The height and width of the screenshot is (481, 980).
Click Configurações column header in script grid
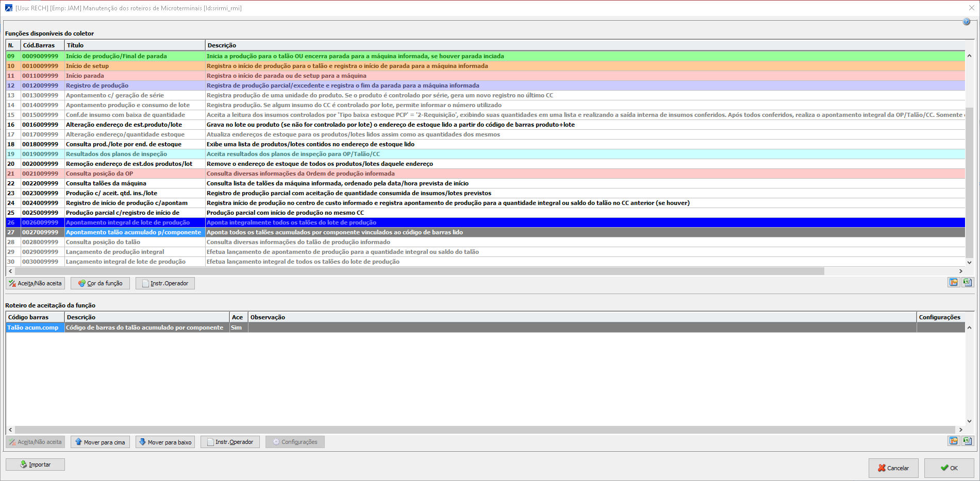[941, 317]
